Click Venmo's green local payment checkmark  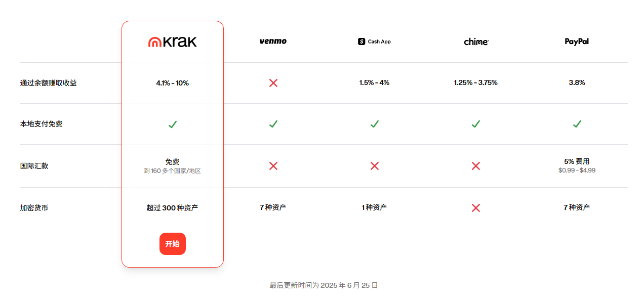pyautogui.click(x=273, y=124)
